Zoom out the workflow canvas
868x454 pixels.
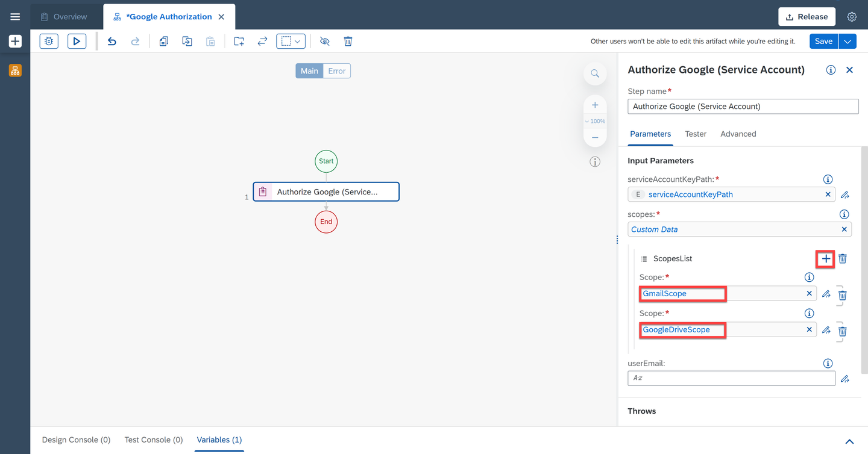[595, 137]
